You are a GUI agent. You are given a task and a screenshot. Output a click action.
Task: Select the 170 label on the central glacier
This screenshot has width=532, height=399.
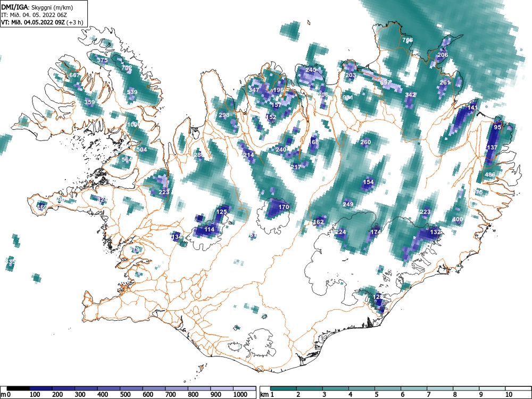[284, 207]
